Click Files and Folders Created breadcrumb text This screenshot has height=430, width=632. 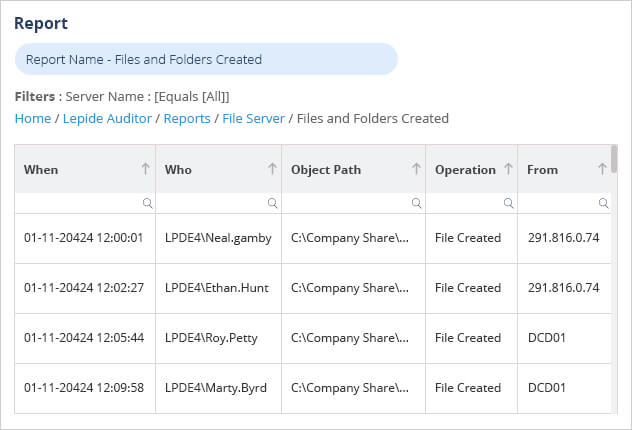tap(372, 118)
